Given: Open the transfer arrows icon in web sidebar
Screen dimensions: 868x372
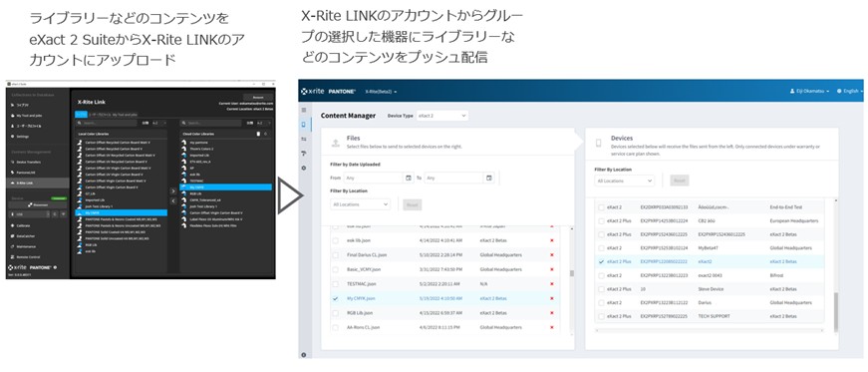Looking at the screenshot, I should coord(303,140).
